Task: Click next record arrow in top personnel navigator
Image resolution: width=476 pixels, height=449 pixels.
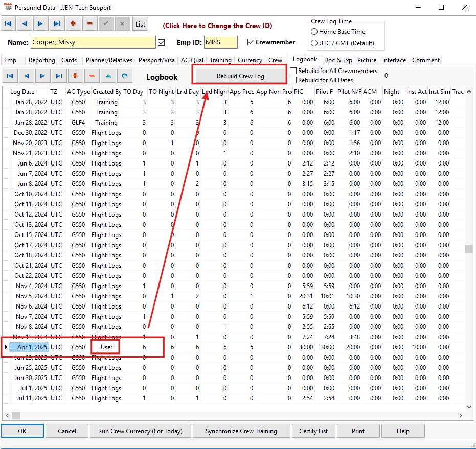Action: pyautogui.click(x=41, y=24)
